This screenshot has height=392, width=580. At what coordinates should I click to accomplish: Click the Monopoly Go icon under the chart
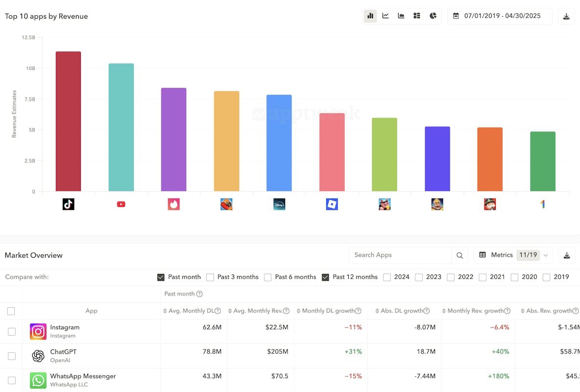(x=490, y=204)
